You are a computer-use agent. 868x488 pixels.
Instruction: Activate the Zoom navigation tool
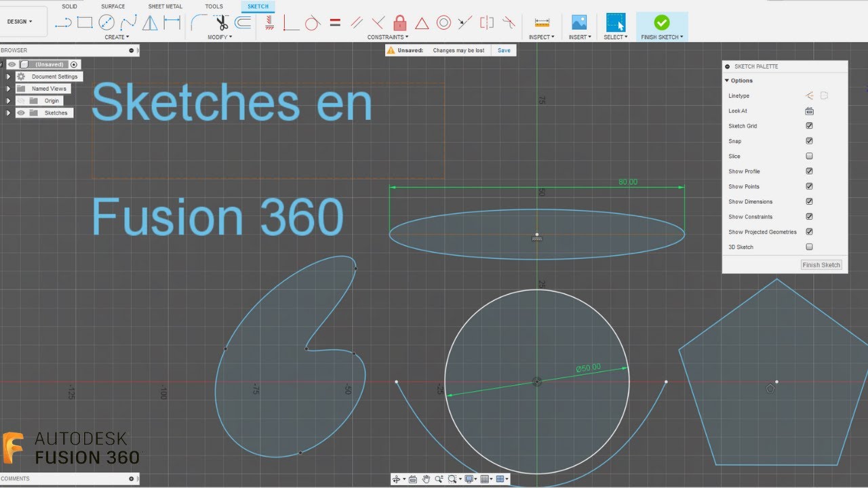pos(439,479)
